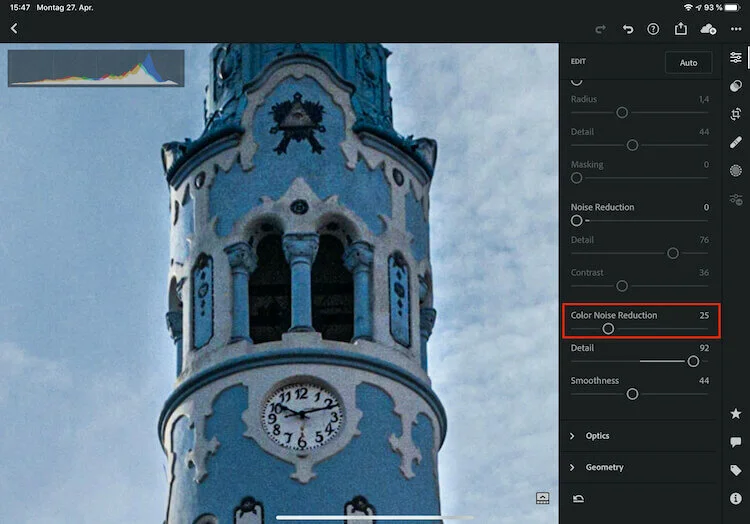The height and width of the screenshot is (524, 750).
Task: Tap the share export icon
Action: coord(681,29)
